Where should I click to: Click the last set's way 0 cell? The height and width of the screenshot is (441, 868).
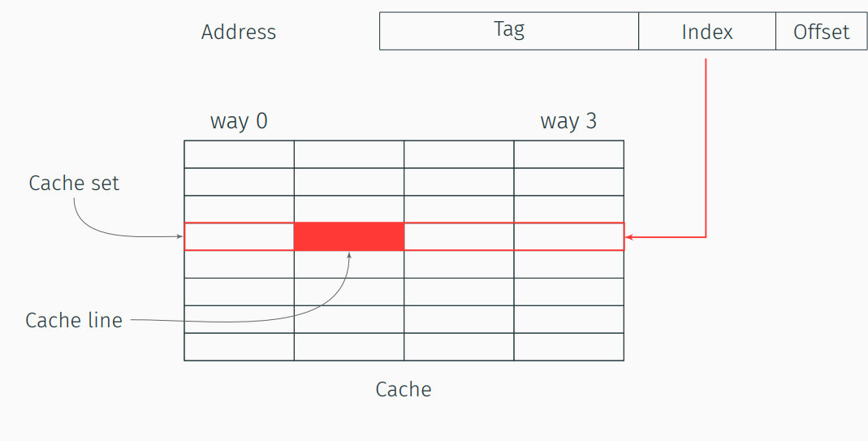point(240,347)
